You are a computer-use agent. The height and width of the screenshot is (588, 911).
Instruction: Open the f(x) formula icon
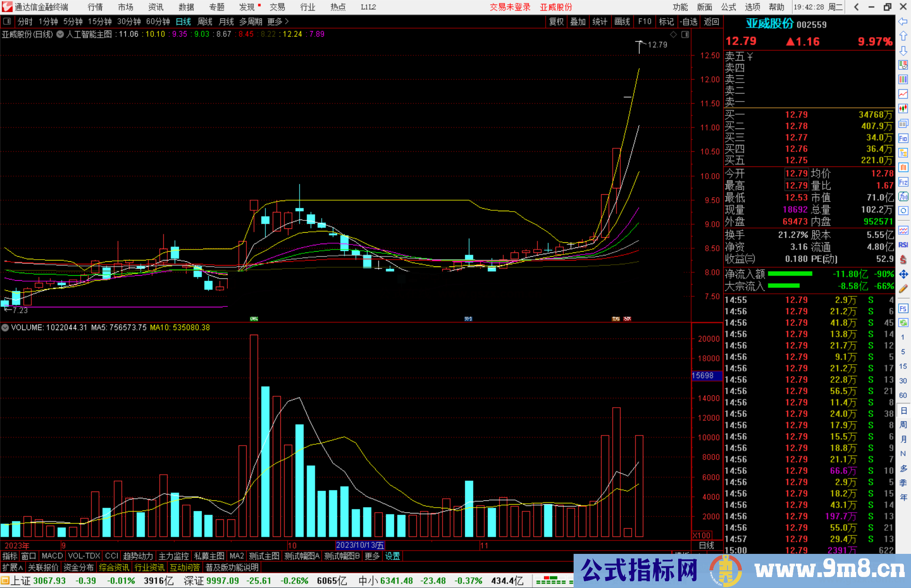pyautogui.click(x=903, y=196)
